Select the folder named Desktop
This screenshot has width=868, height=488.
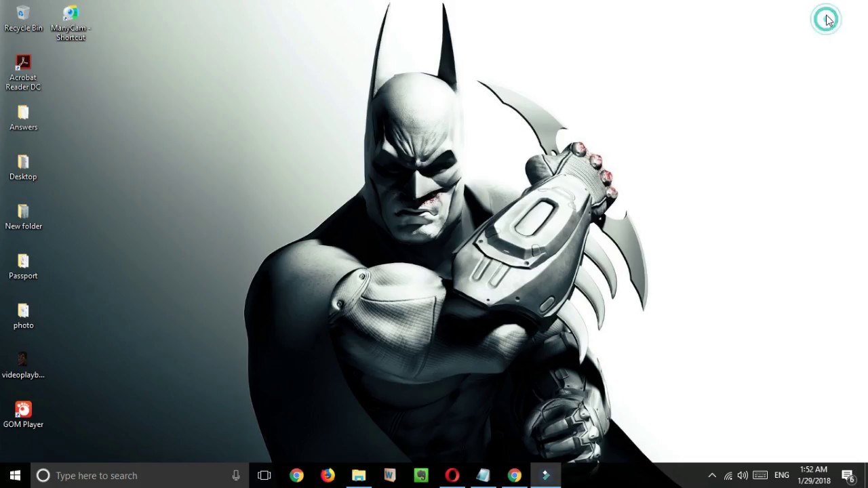(x=23, y=167)
